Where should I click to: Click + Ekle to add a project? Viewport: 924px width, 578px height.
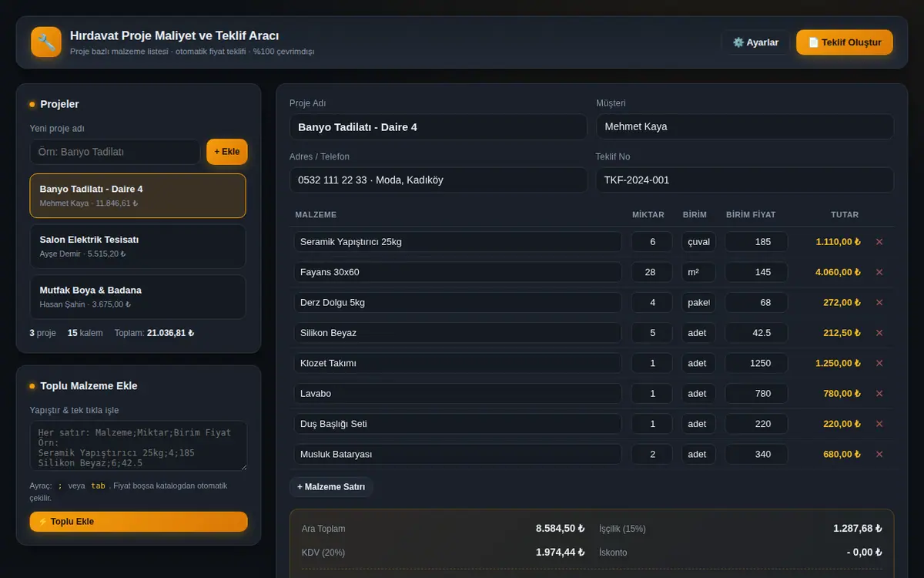coord(227,152)
